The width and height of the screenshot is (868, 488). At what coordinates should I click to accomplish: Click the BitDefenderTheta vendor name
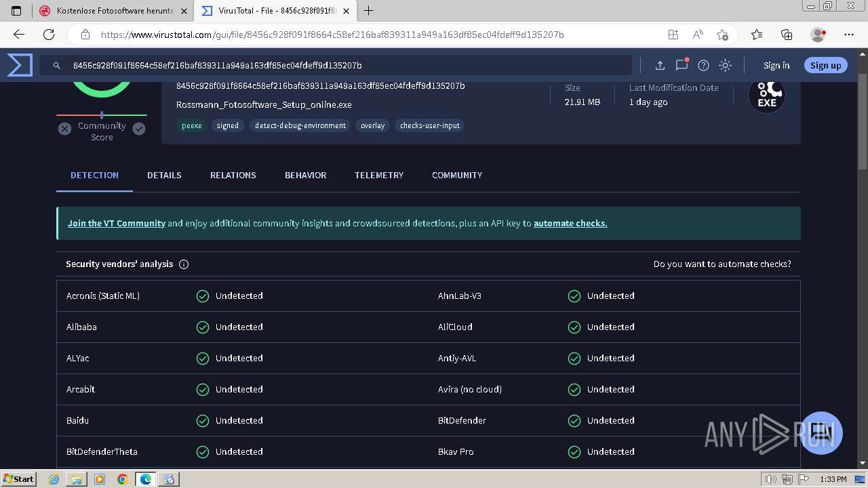point(102,451)
